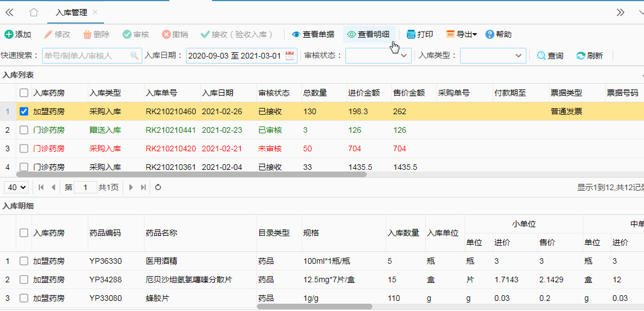Check the 医用酒精 row checkbox
The height and width of the screenshot is (311, 644).
pos(24,261)
